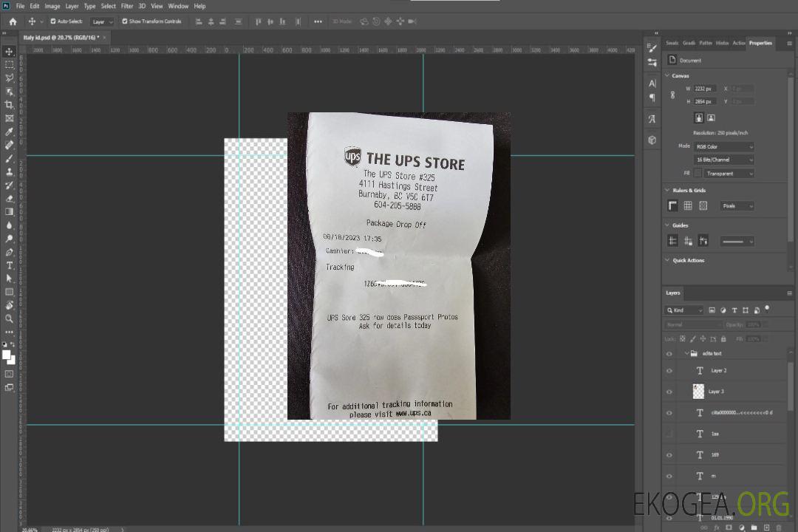This screenshot has width=798, height=532.
Task: Click the lock all icon in Layers
Action: pyautogui.click(x=723, y=338)
